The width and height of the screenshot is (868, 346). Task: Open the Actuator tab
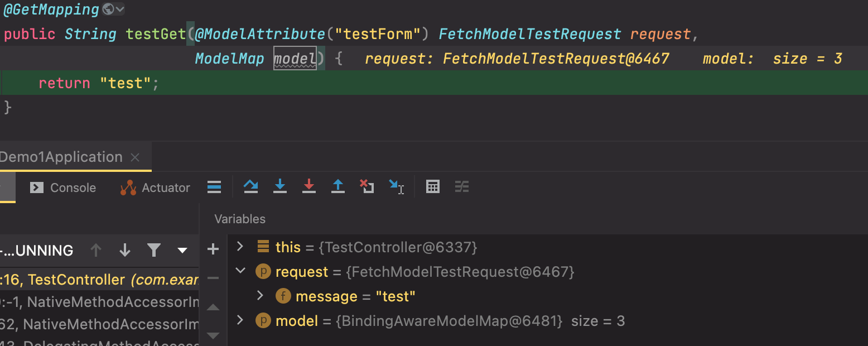156,188
